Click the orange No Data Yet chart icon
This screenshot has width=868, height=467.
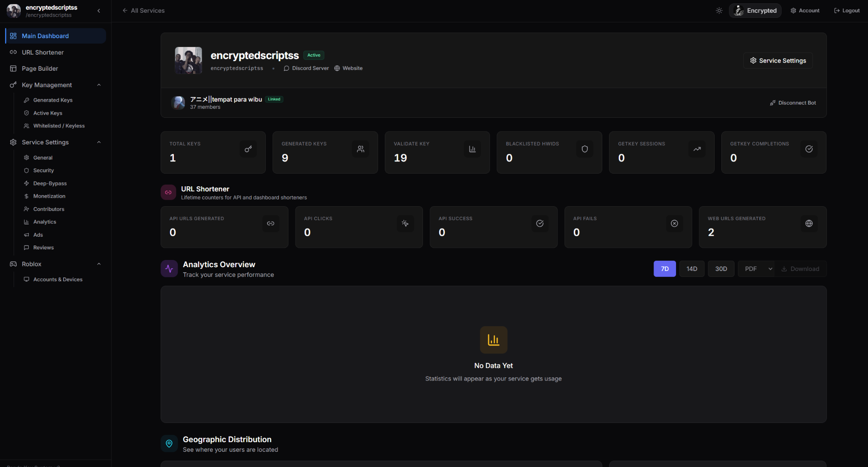[494, 340]
